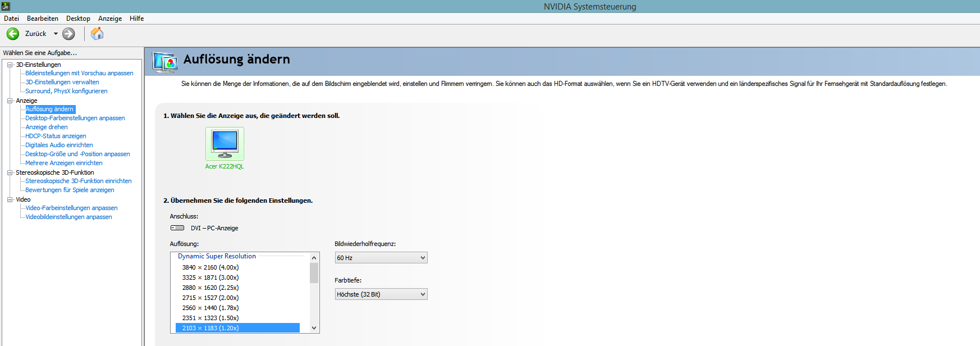Open the Bearbeiten menu
Viewport: 980px width, 346px height.
pos(43,19)
